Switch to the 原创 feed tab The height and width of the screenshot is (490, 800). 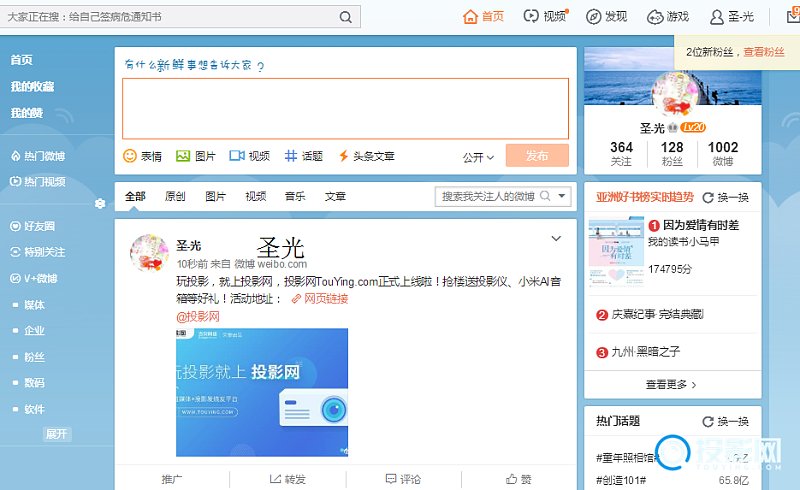[175, 197]
